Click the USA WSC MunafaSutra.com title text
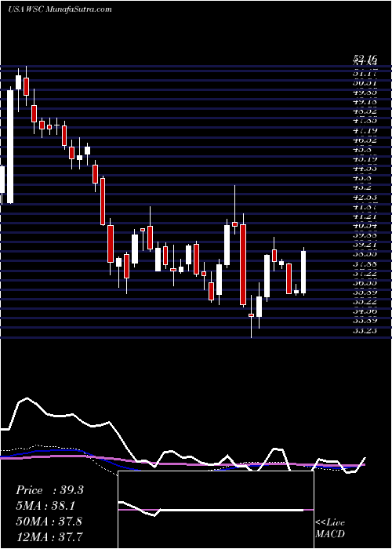This screenshot has height=549, width=392. coord(60,9)
